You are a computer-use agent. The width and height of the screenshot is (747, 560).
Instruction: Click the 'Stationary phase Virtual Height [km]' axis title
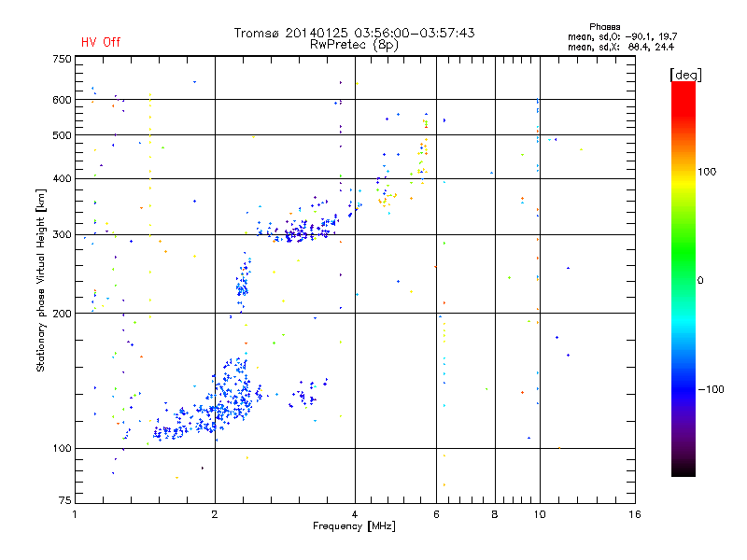tap(41, 280)
